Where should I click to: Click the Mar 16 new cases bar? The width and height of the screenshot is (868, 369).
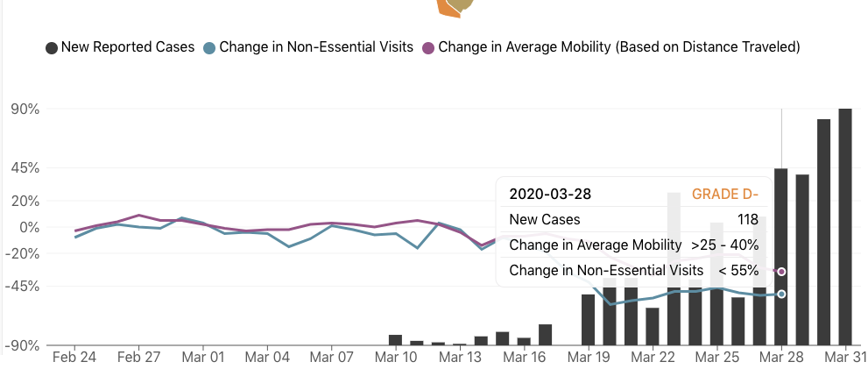[x=524, y=341]
